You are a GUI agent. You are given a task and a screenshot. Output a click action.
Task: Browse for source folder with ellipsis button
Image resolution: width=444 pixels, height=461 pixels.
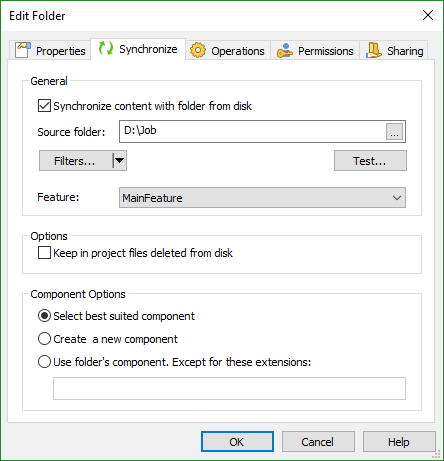pos(394,132)
